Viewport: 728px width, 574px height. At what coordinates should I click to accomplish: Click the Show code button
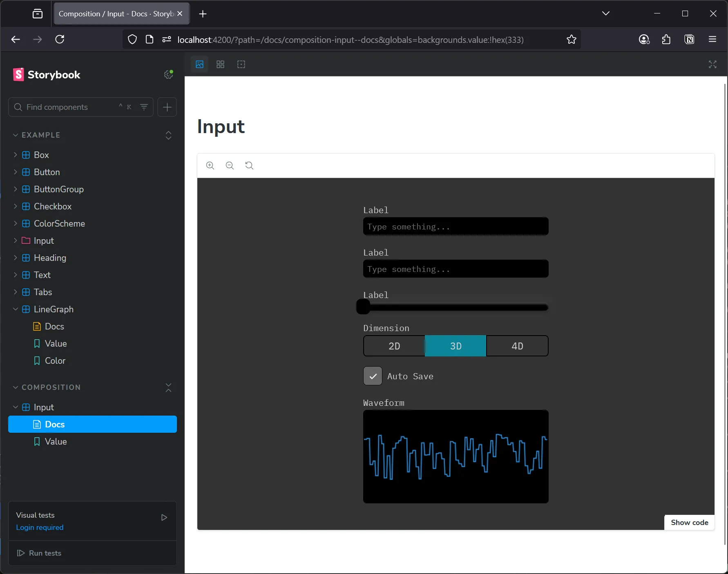pos(689,523)
